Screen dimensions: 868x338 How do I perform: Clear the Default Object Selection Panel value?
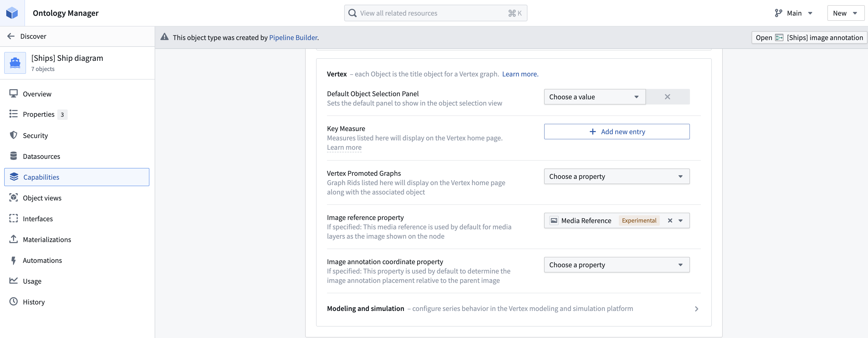[668, 97]
